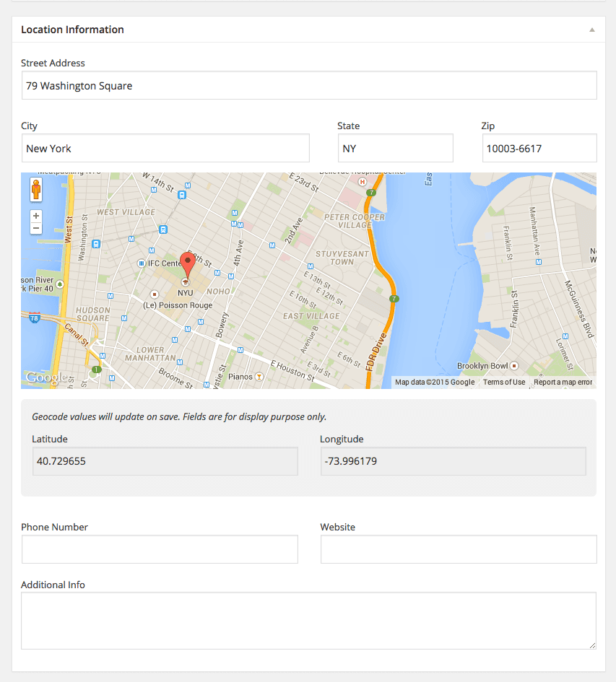Image resolution: width=616 pixels, height=682 pixels.
Task: Focus the City text field
Action: (165, 149)
